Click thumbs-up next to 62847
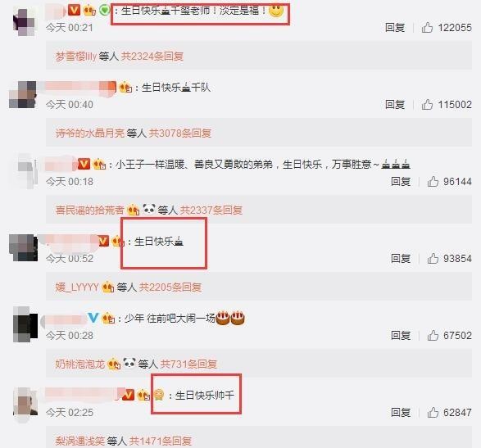The height and width of the screenshot is (448, 481). [x=433, y=413]
